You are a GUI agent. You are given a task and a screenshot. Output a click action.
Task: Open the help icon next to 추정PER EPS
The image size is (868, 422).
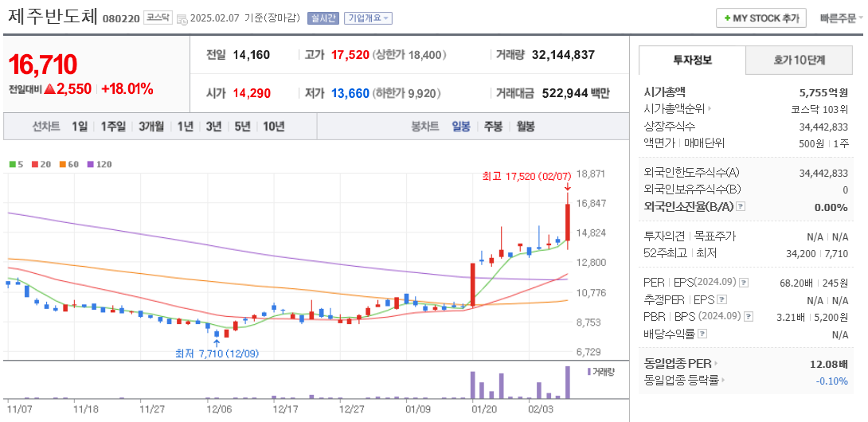721,299
